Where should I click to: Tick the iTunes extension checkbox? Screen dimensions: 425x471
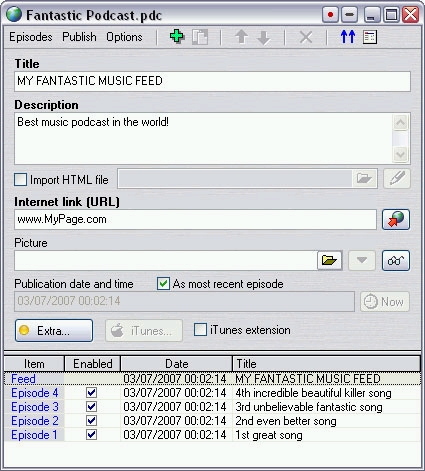pos(200,330)
